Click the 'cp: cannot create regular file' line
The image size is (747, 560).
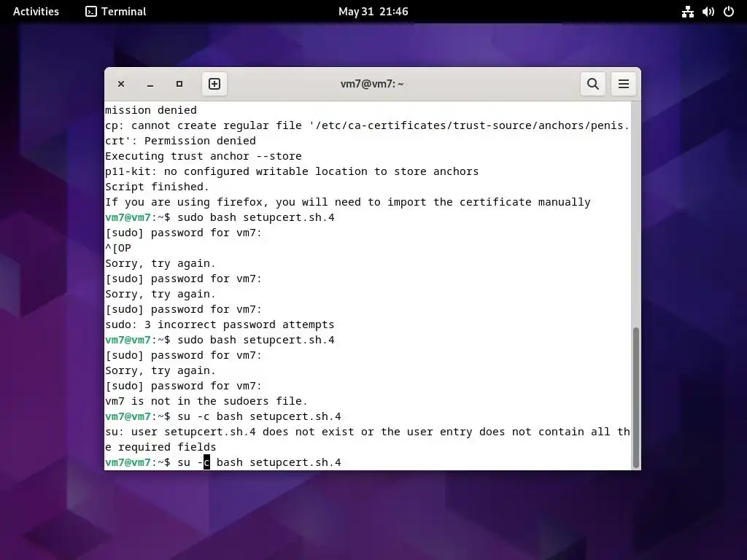368,125
